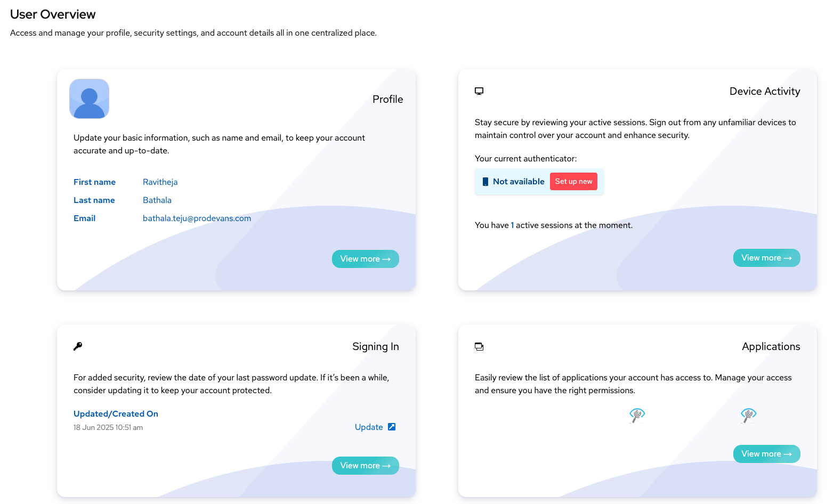Click the Updated/Created On label

coord(116,414)
